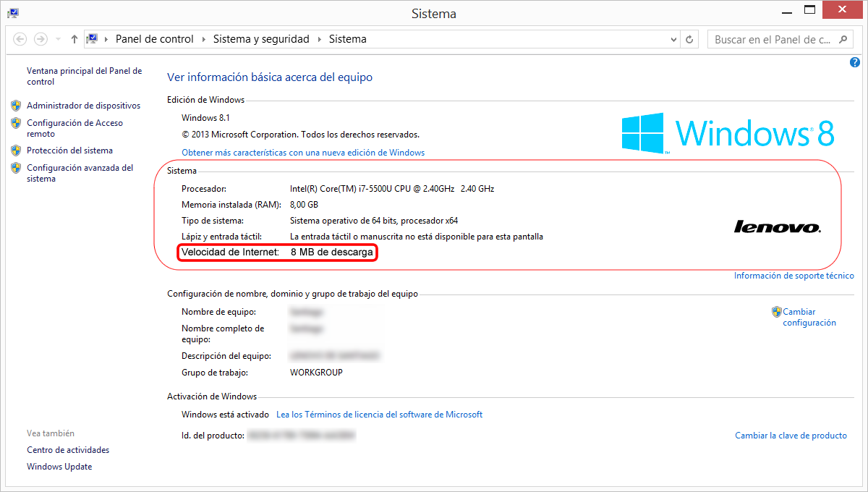
Task: Open Configuración de Acceso remoto
Action: tap(75, 128)
